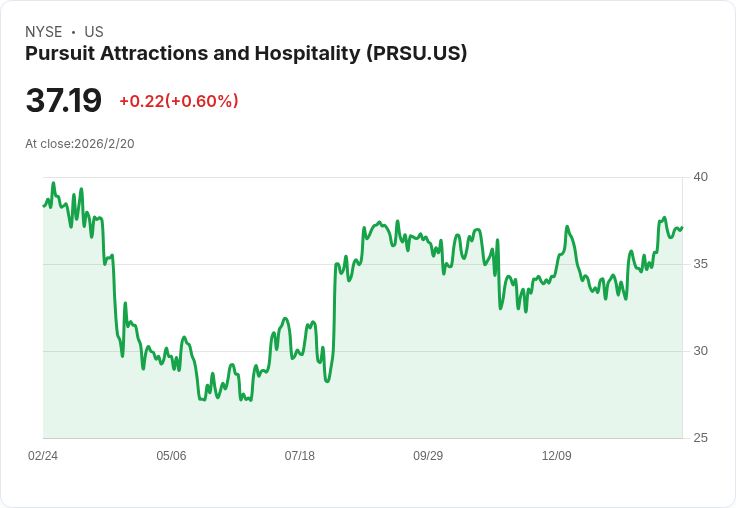Click the 30 y-axis price label
The width and height of the screenshot is (736, 508).
[701, 351]
